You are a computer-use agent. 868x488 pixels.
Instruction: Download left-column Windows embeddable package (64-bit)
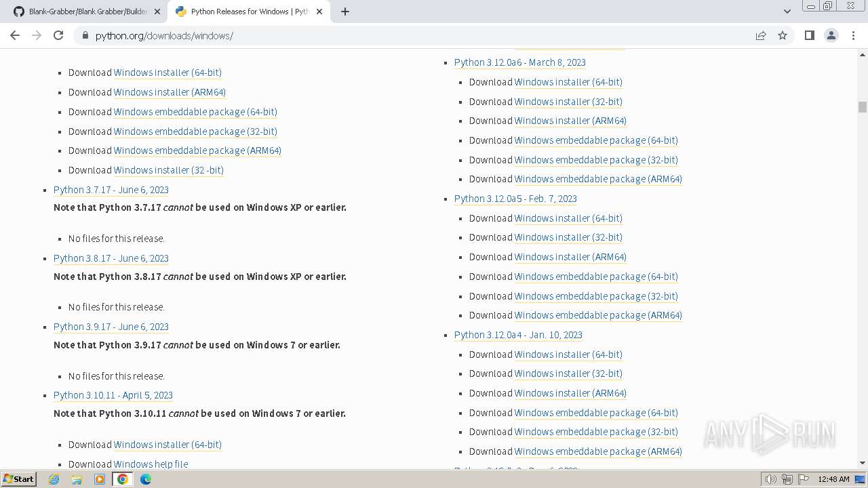[x=195, y=112]
